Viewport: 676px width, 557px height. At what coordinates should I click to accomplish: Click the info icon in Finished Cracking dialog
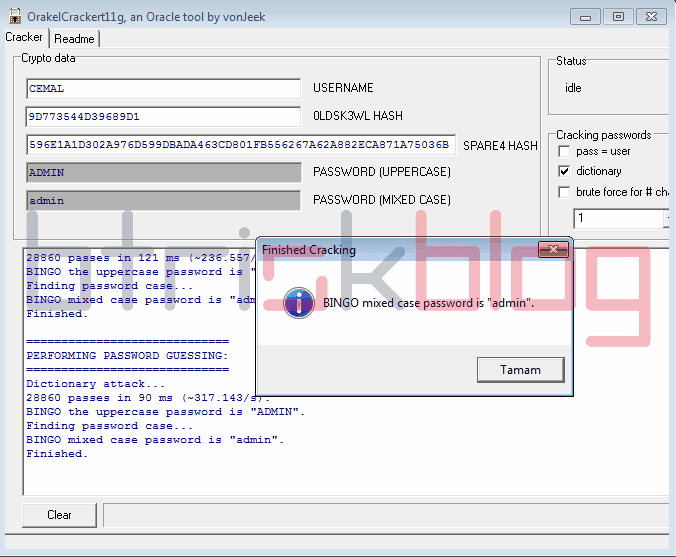point(298,303)
